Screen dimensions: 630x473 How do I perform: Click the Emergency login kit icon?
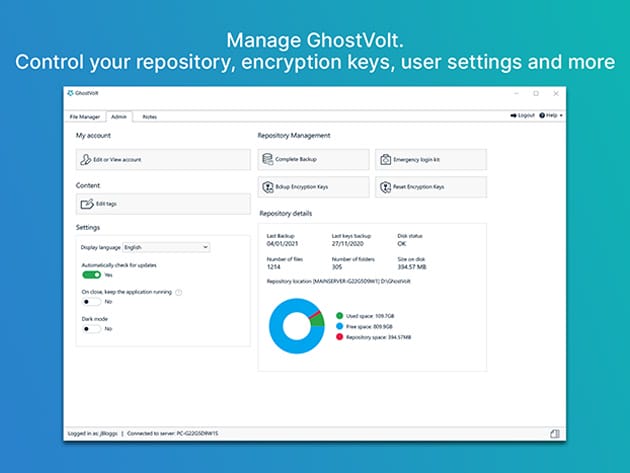[x=386, y=160]
